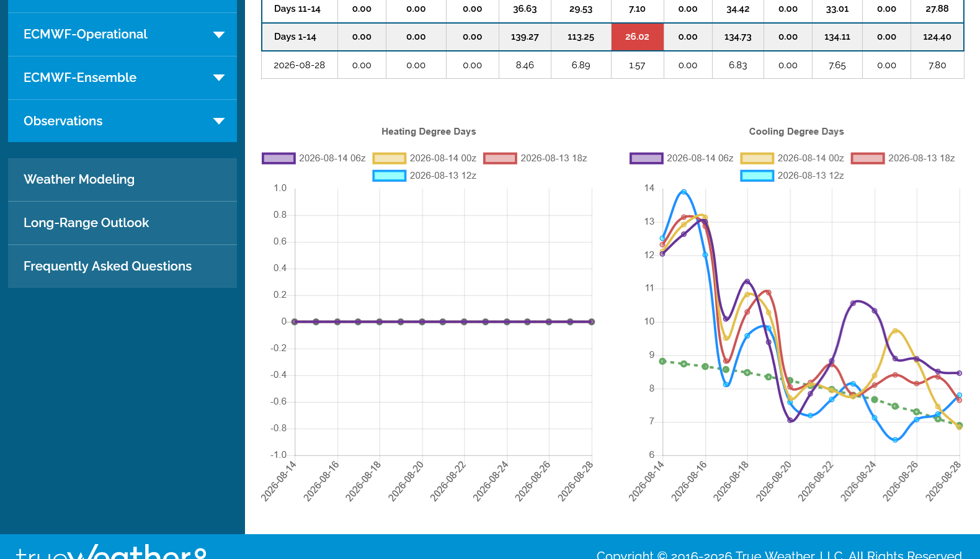Click first data point on Heating Degree Days line
The height and width of the screenshot is (559, 980).
(x=295, y=322)
